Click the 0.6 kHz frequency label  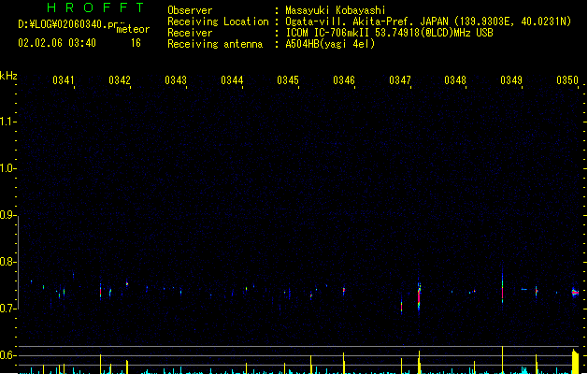(x=7, y=355)
